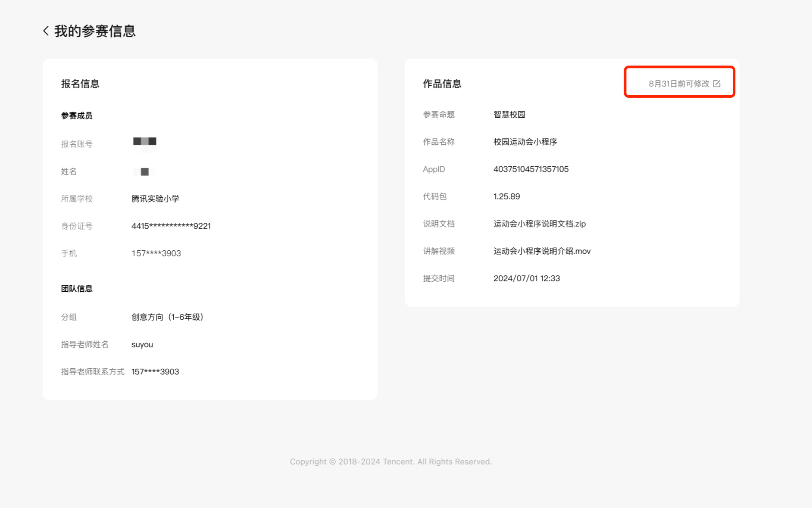The height and width of the screenshot is (508, 812).
Task: Click the instructor name suyou
Action: (x=142, y=345)
